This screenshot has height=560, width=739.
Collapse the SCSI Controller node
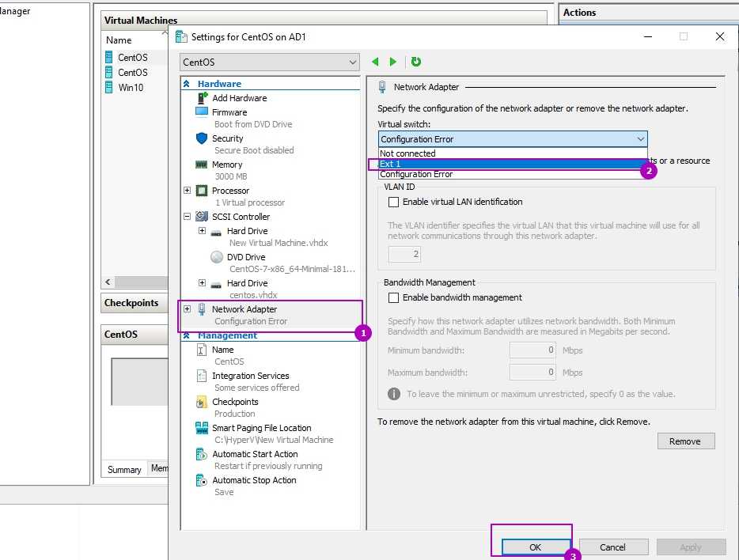click(188, 217)
